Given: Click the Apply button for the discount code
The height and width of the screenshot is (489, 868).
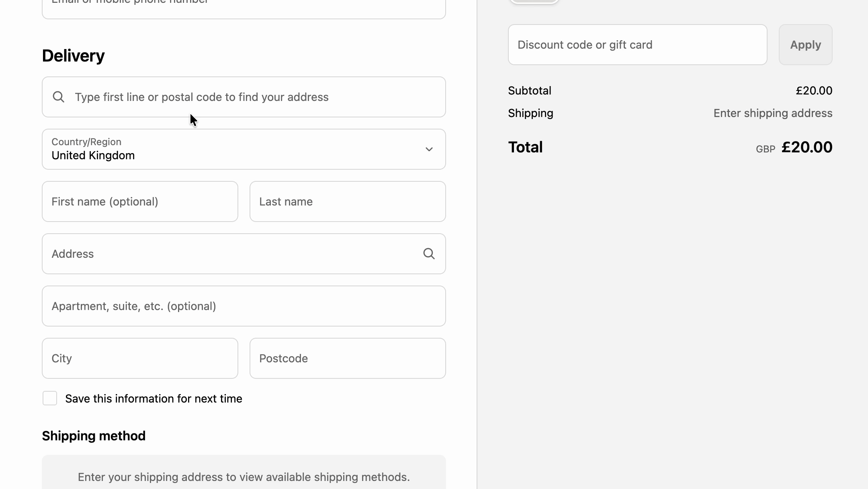Looking at the screenshot, I should (x=805, y=45).
